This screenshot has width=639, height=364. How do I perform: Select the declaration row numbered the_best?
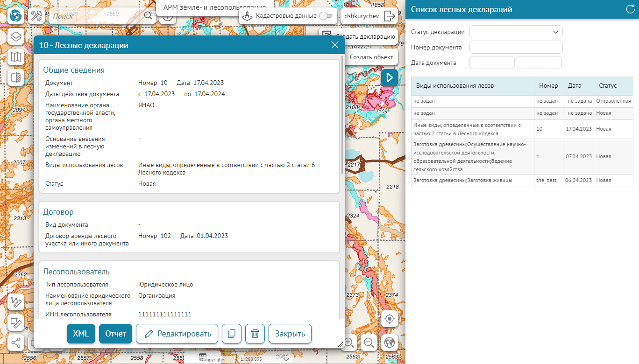coord(472,181)
